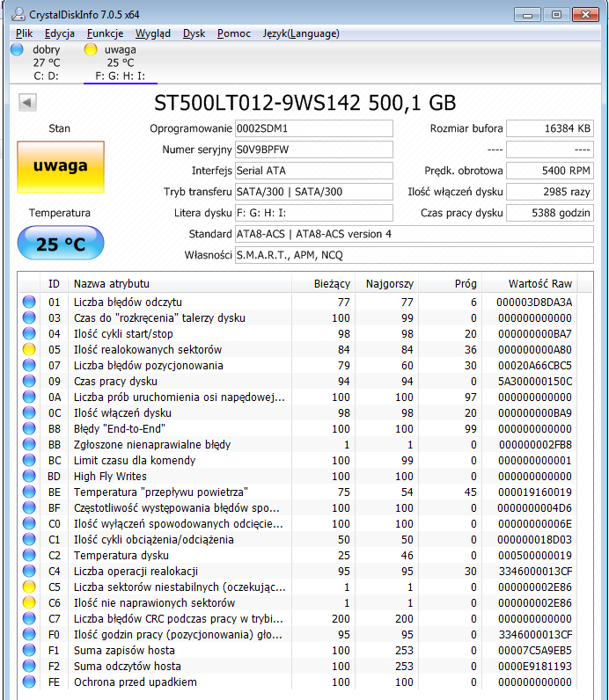Select 'High Fly Writes' attribute name

[110, 477]
